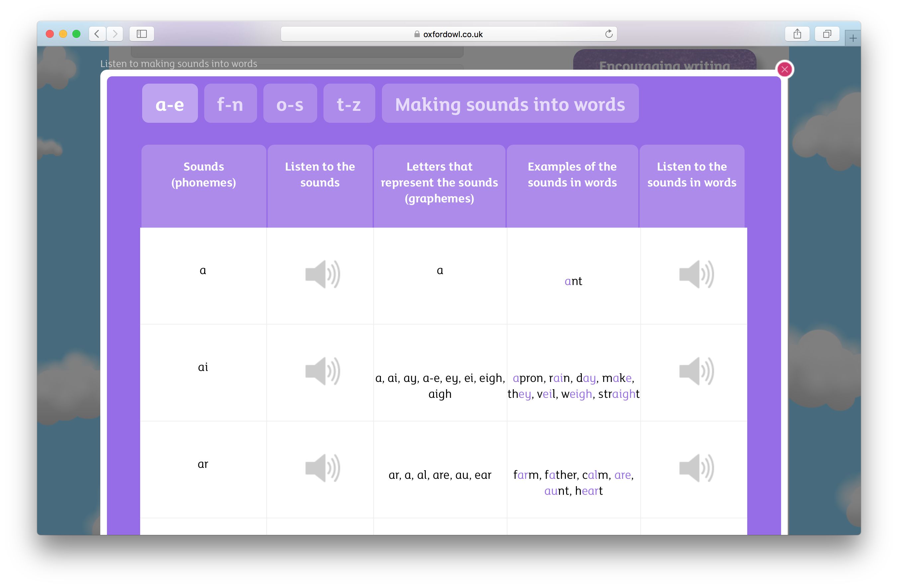This screenshot has width=898, height=588.
Task: Go back to previous page in Safari
Action: (x=97, y=34)
